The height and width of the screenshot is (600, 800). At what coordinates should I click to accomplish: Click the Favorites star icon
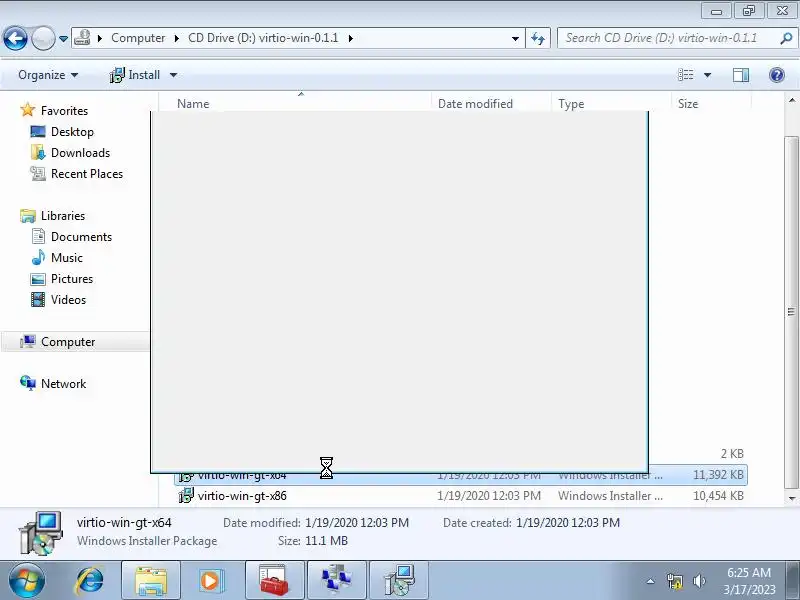[x=28, y=110]
